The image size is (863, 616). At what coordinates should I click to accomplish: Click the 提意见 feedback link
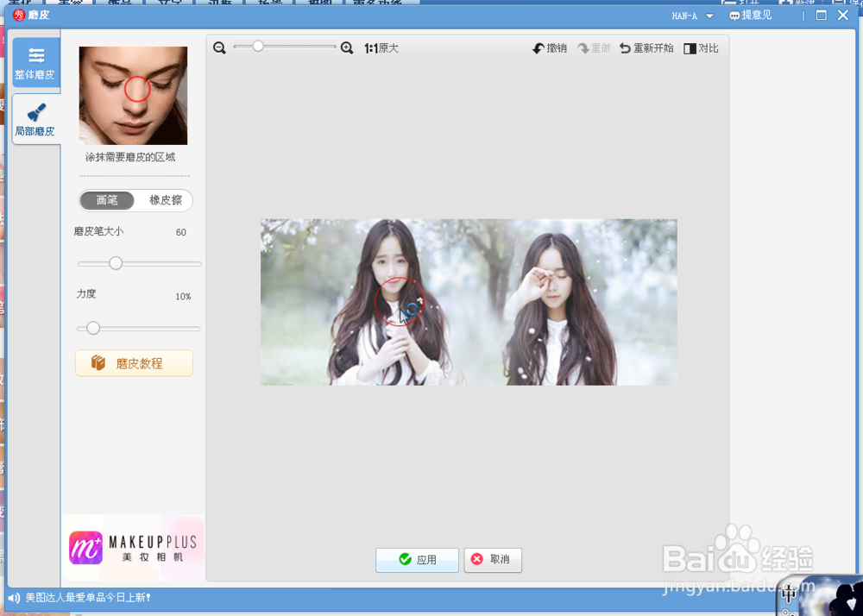pyautogui.click(x=751, y=16)
